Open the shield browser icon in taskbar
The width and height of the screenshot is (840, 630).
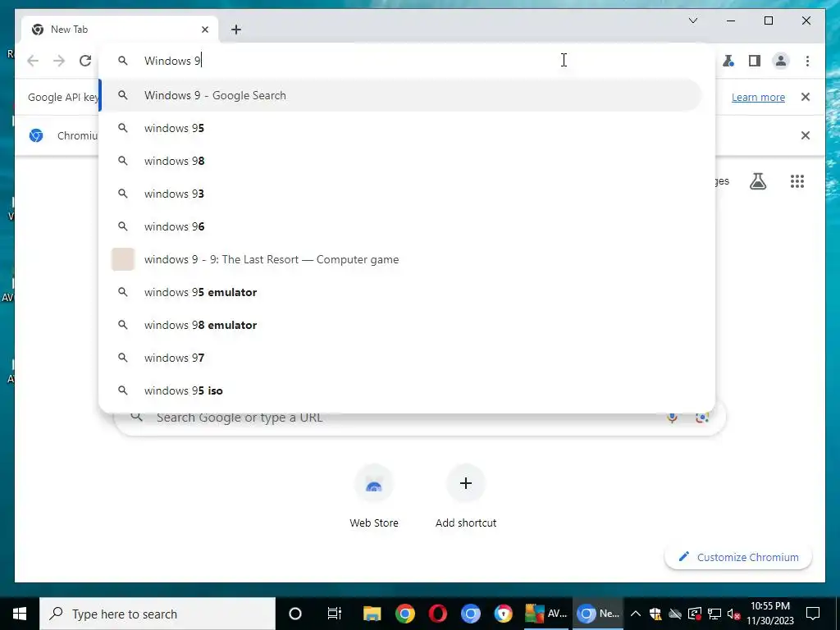point(503,614)
